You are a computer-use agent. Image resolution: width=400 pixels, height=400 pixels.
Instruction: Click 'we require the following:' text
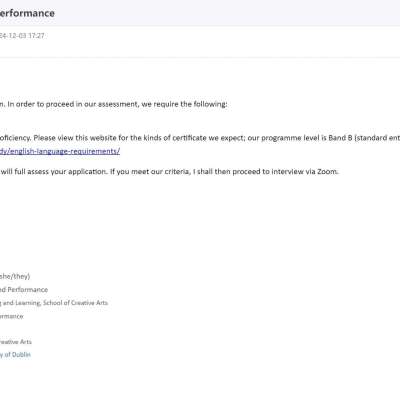[184, 104]
